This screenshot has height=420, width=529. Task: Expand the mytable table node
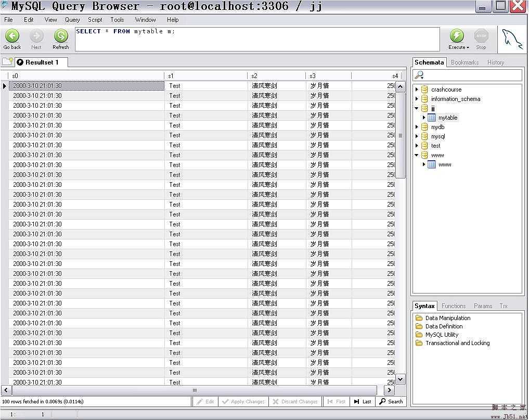424,118
